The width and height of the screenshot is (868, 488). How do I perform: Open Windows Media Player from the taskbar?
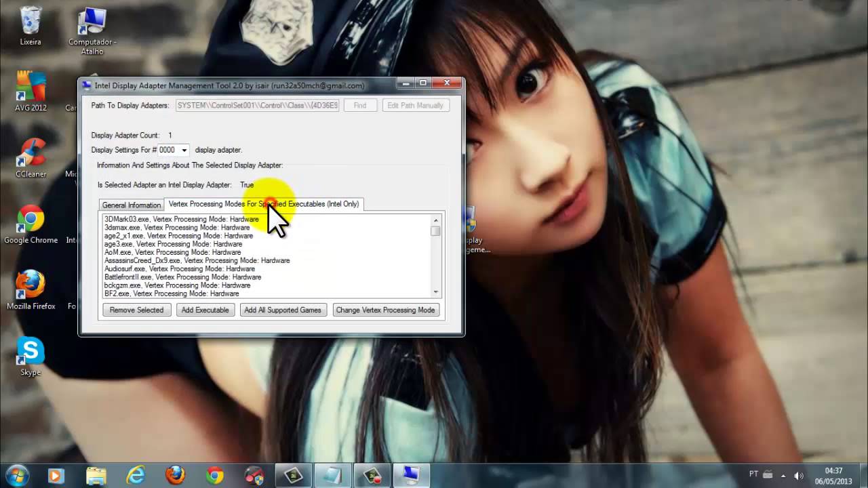pyautogui.click(x=56, y=476)
